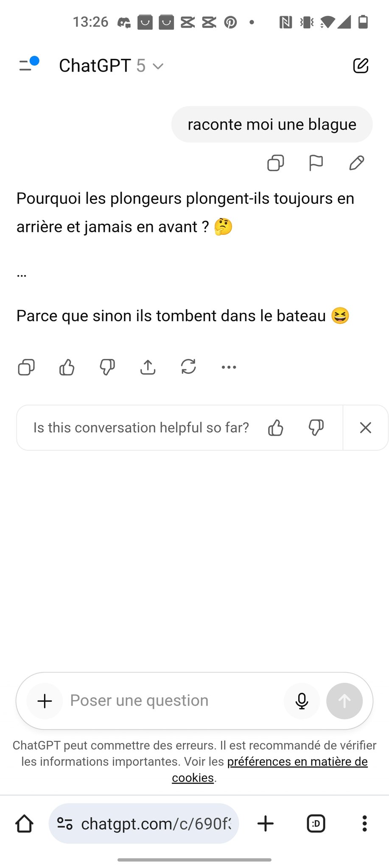Viewport: 389px width, 868px height.
Task: Open the browser tab switcher
Action: (316, 823)
